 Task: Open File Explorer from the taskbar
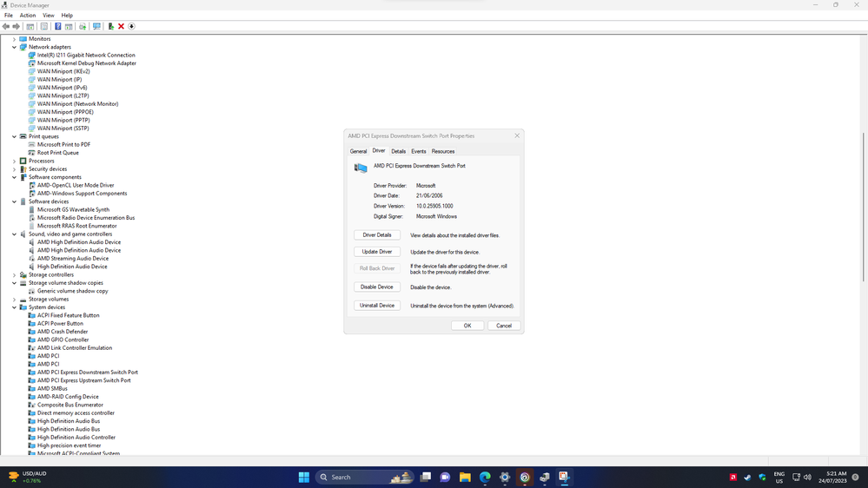(x=465, y=477)
